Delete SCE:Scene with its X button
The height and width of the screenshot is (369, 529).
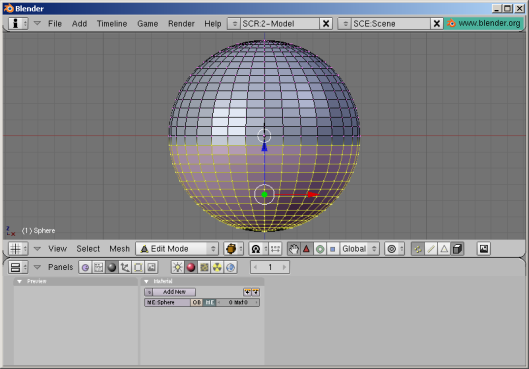[x=437, y=24]
